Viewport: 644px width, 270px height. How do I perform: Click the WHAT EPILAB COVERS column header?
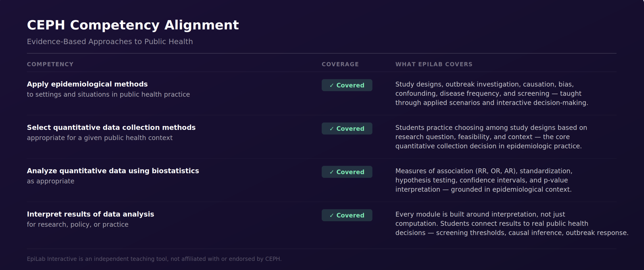[434, 64]
